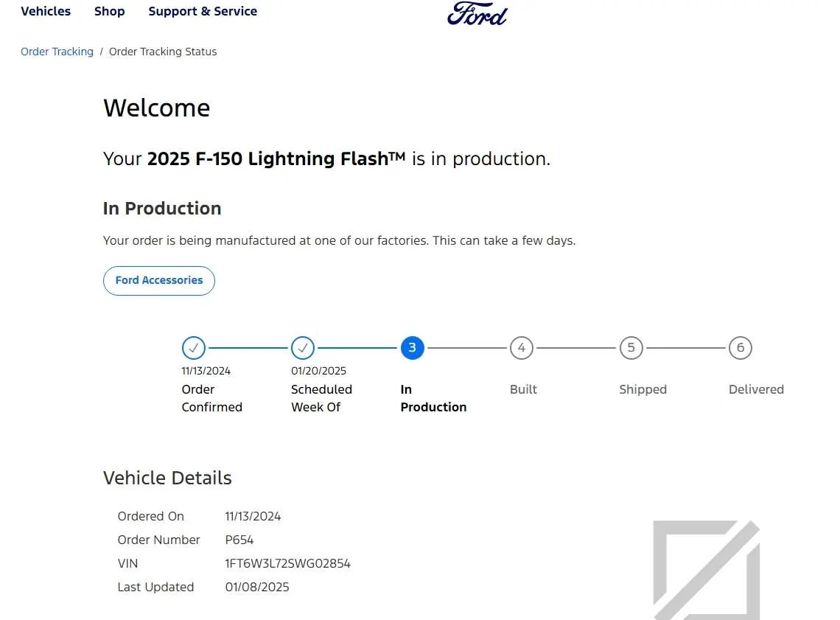
Task: Click the Delivered step label
Action: point(756,389)
